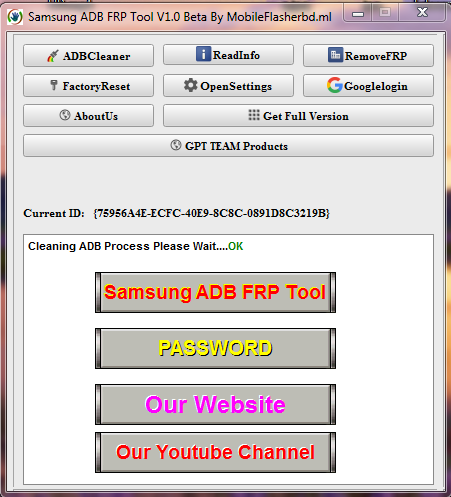Launch the Googlelogin function
This screenshot has height=497, width=451.
[x=368, y=86]
